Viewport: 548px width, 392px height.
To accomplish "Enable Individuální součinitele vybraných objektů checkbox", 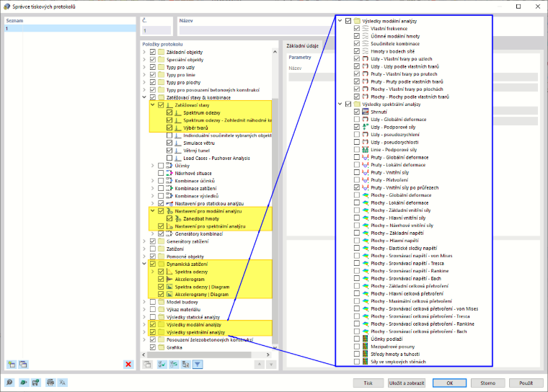I will pyautogui.click(x=169, y=135).
